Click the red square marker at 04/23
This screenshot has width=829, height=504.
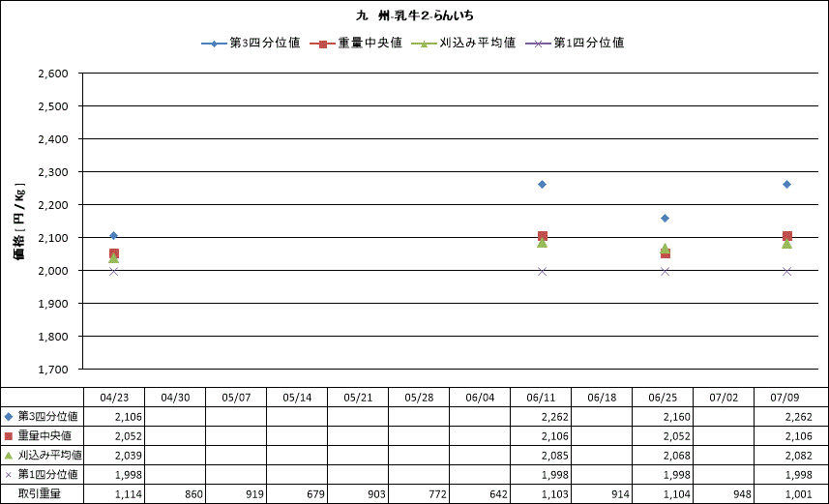pyautogui.click(x=114, y=253)
